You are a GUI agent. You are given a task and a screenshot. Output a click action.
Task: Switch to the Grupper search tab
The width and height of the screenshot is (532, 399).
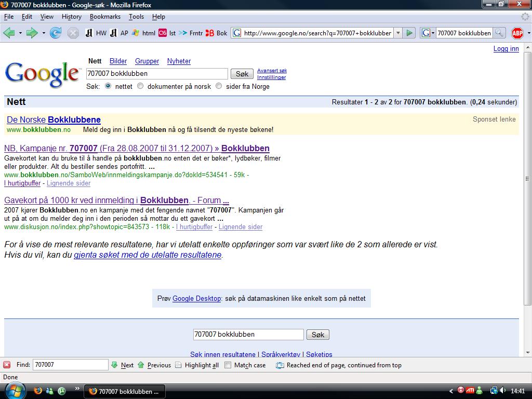point(147,61)
